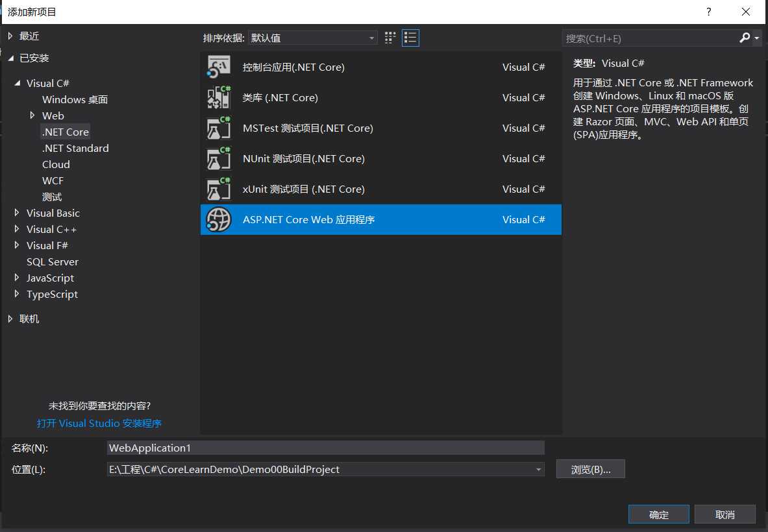
Task: Open the sort by 默认值 dropdown
Action: pos(312,38)
